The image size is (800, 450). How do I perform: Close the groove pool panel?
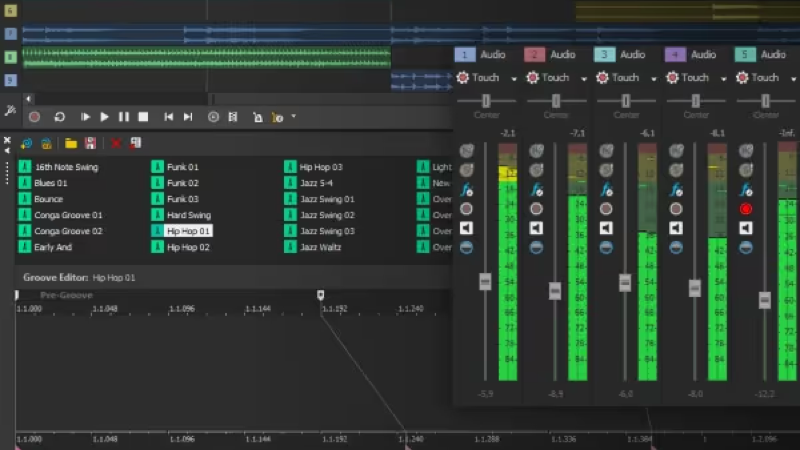[7, 140]
